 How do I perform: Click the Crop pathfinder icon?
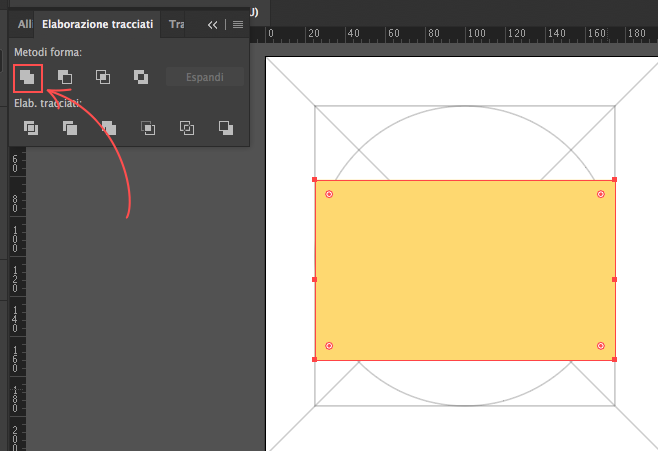coord(148,128)
